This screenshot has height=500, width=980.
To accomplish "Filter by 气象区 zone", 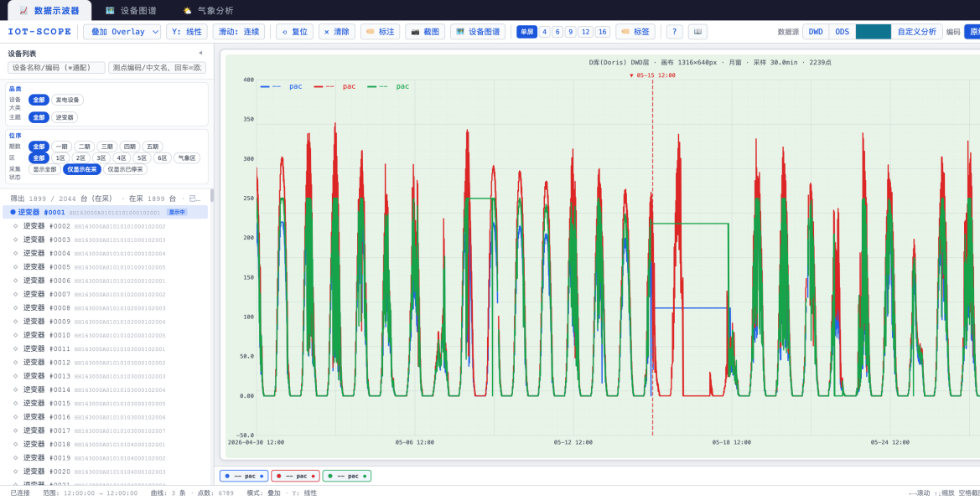I will tap(187, 158).
